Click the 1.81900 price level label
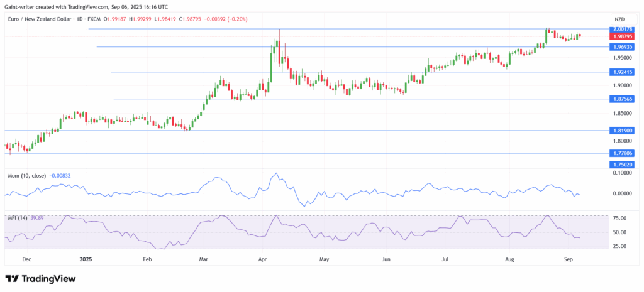 point(622,131)
